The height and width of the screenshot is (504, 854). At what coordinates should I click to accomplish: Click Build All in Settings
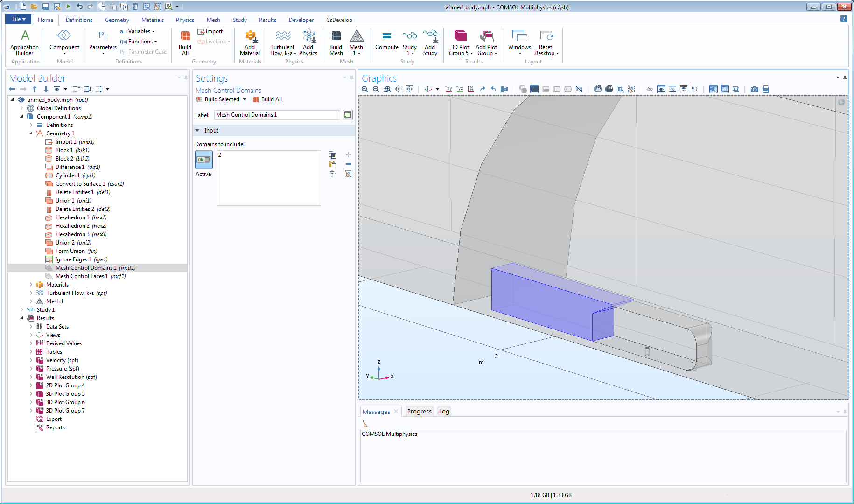point(267,99)
